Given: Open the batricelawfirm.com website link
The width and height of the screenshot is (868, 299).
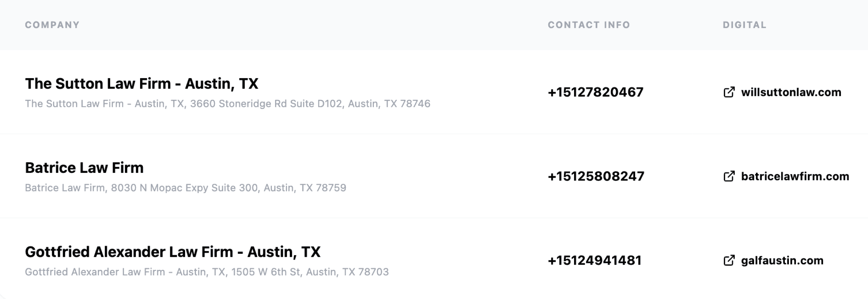Looking at the screenshot, I should click(x=795, y=176).
